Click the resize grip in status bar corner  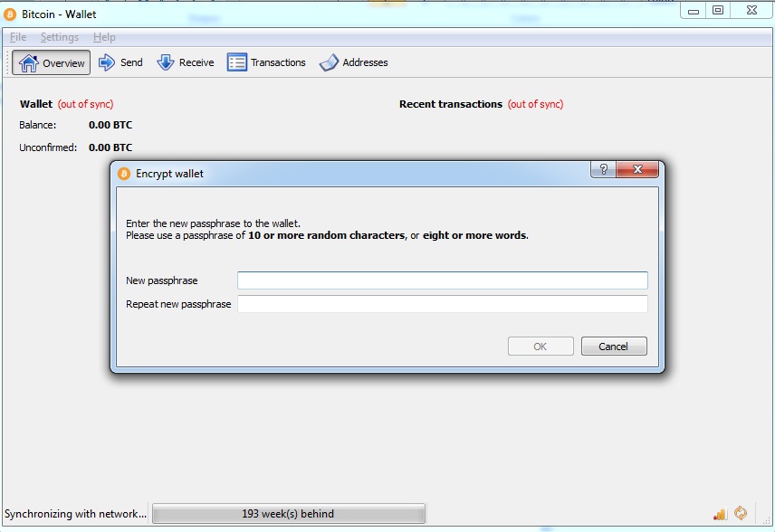click(767, 520)
